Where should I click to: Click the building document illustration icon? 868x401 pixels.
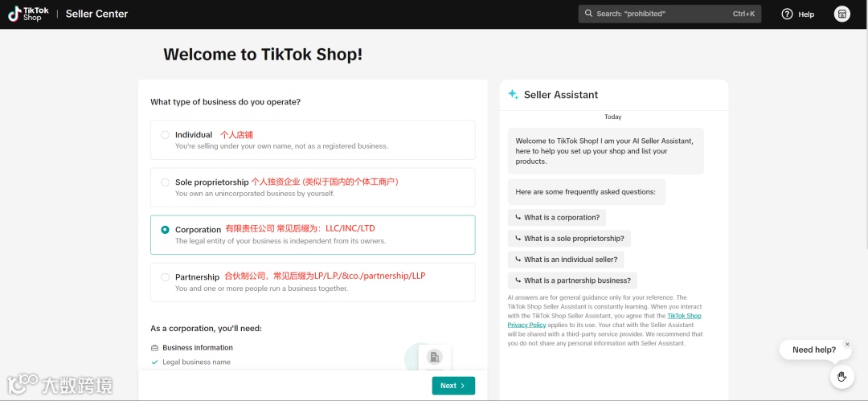click(x=434, y=358)
